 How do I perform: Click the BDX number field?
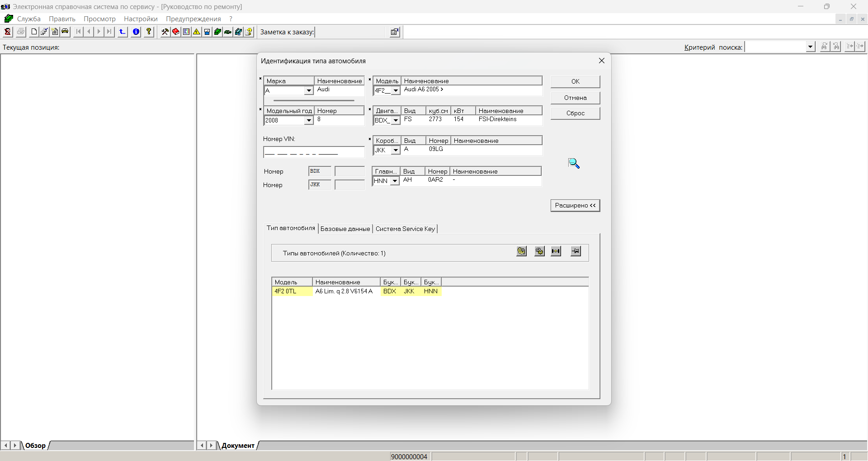coord(320,171)
